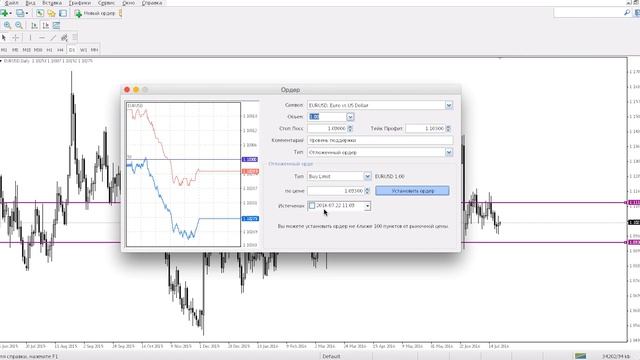Switch to H1 timeframe

[x=49, y=50]
